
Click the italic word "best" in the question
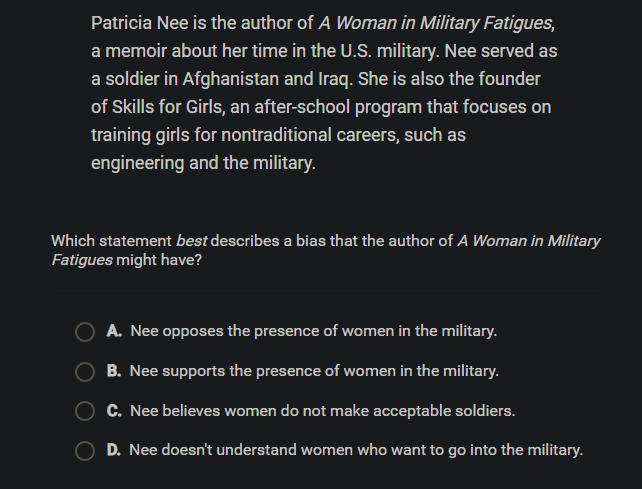click(x=191, y=241)
